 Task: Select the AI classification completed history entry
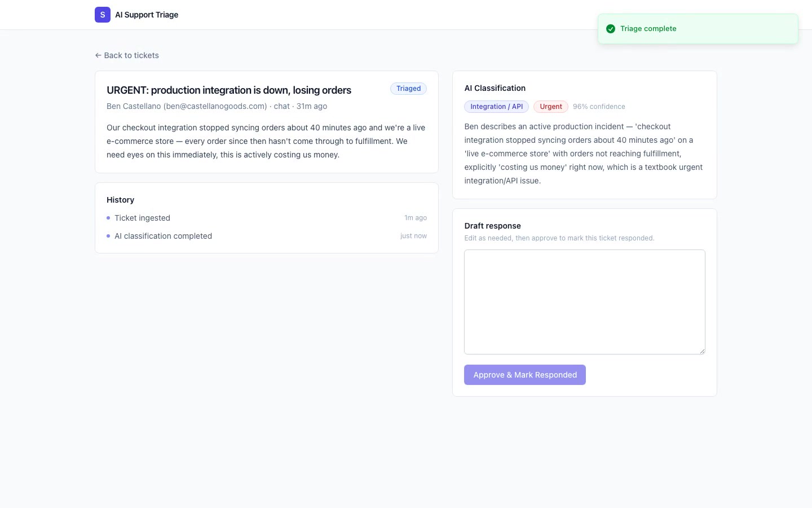[267, 236]
